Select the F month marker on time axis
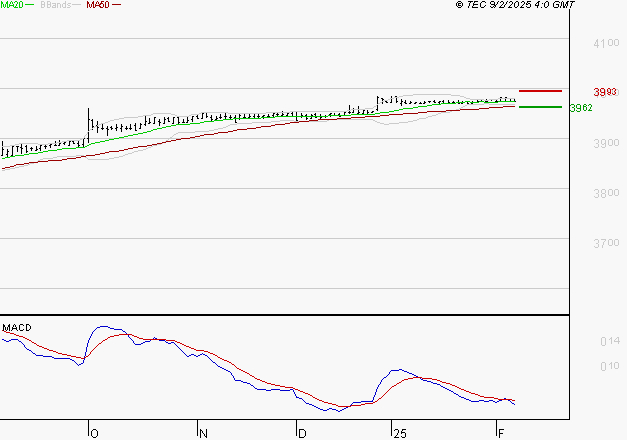 501,433
